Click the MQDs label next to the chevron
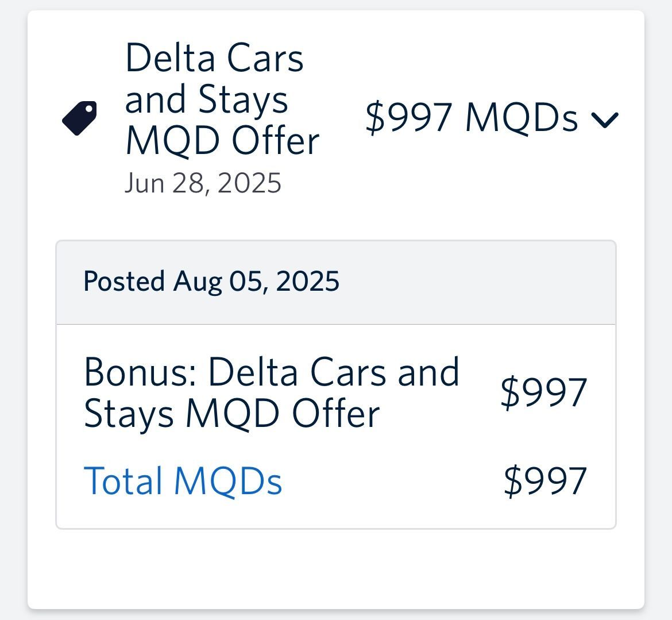 (x=522, y=117)
